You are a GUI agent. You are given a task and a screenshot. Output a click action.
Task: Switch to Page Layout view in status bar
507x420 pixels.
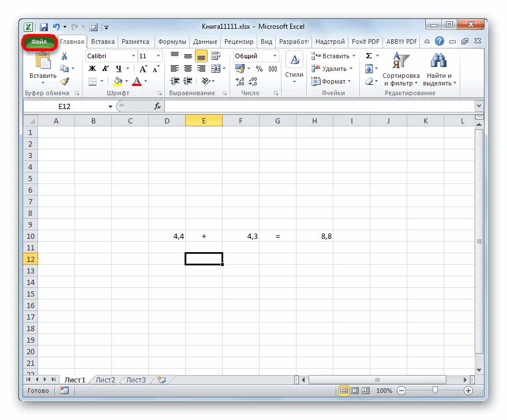click(x=355, y=391)
